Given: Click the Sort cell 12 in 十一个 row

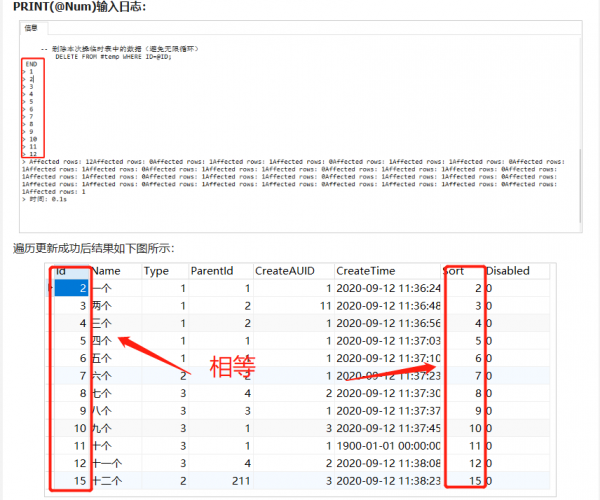Looking at the screenshot, I should [x=463, y=463].
